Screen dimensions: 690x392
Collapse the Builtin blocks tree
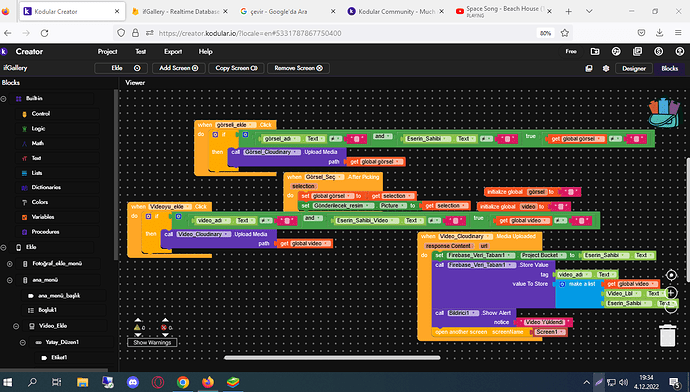[4, 99]
